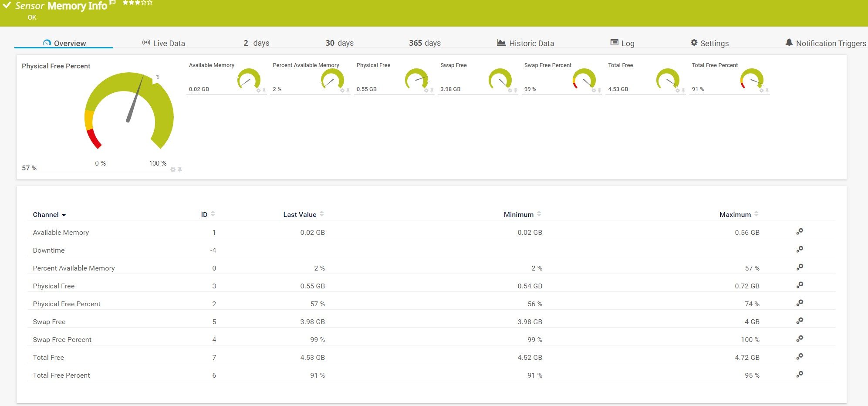
Task: Click the Notification Triggers bell icon
Action: (790, 42)
